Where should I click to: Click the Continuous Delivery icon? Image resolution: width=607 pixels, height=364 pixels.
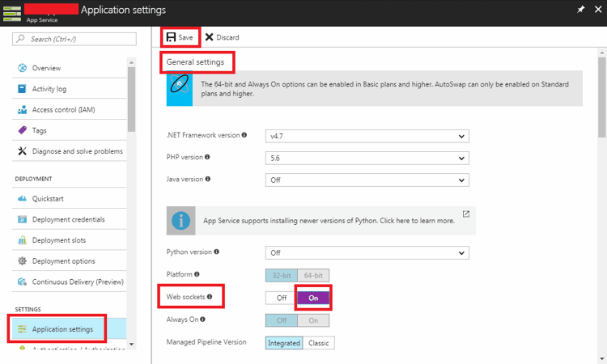[x=23, y=282]
